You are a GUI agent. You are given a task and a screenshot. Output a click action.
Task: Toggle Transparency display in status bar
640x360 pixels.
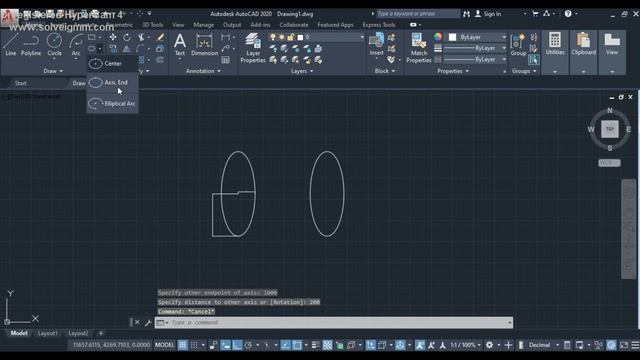(x=327, y=345)
